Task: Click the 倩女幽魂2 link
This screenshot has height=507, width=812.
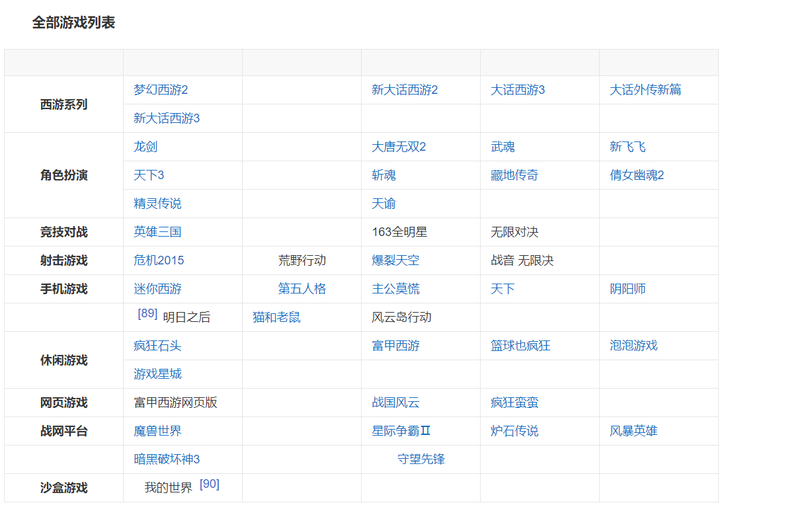Action: pos(637,175)
